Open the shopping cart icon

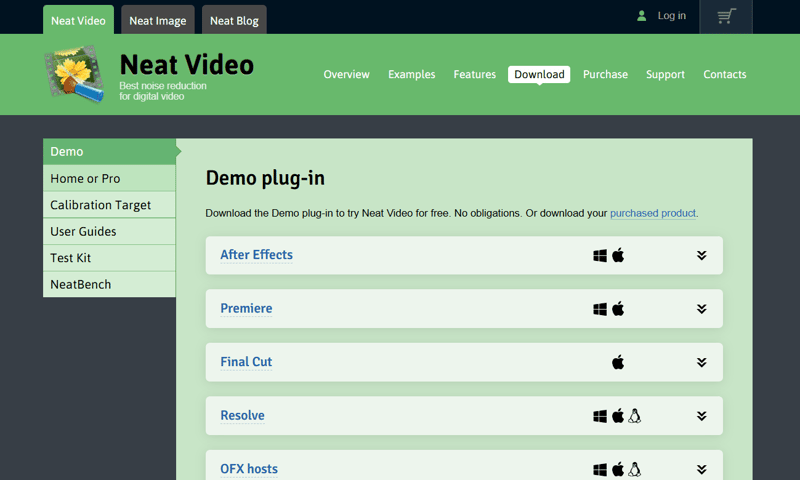[x=726, y=16]
